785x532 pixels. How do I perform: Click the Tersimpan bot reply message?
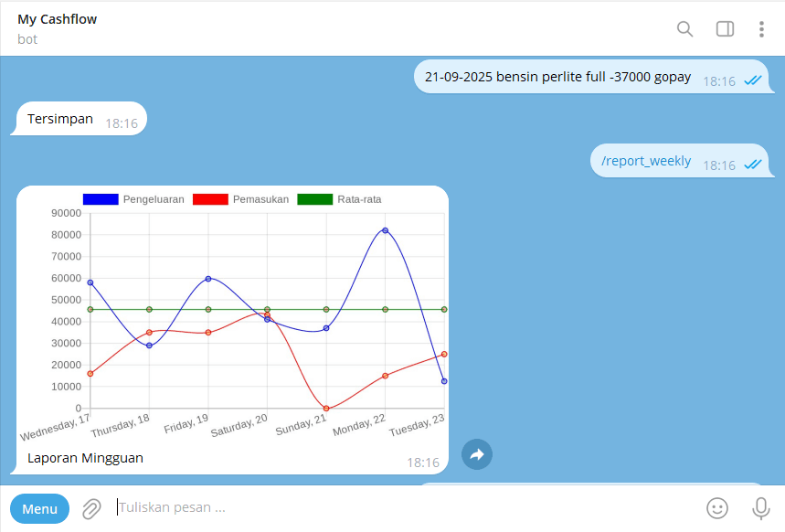pyautogui.click(x=60, y=119)
